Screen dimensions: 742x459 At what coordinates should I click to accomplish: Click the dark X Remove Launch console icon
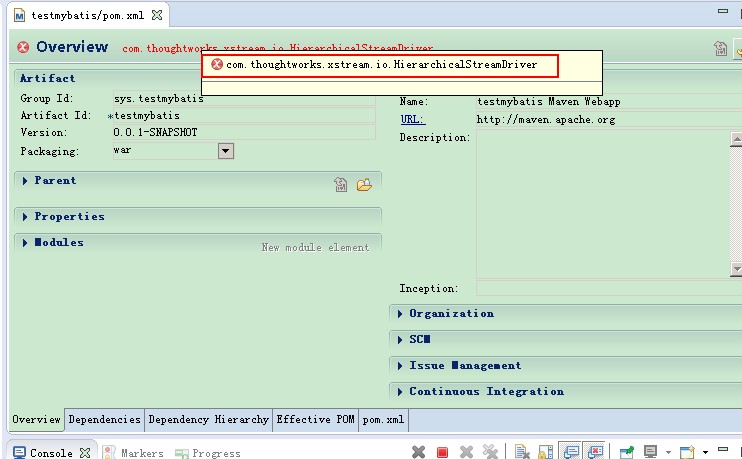point(418,452)
